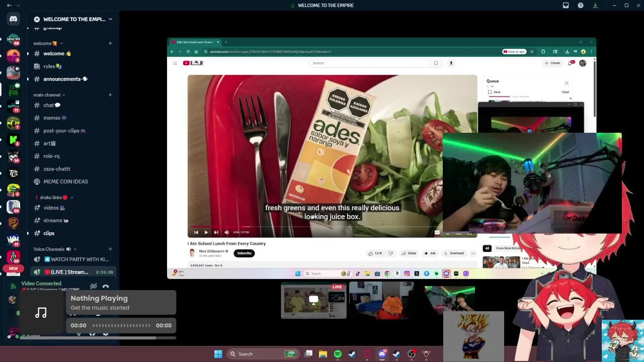Seek on the YouTube video progress bar
644x362 pixels.
click(x=332, y=227)
